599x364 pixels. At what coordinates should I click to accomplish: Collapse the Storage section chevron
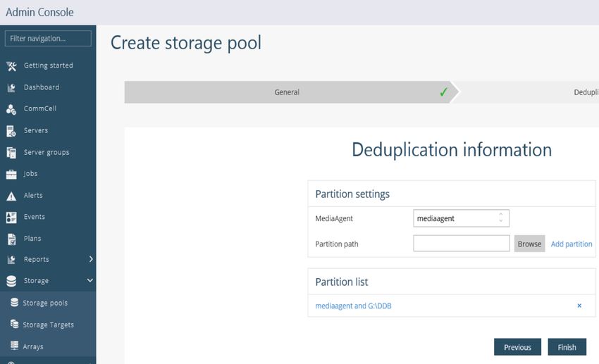pos(90,281)
